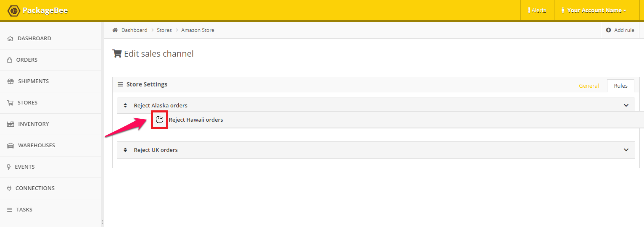Click the Tasks list icon in sidebar
This screenshot has width=644, height=227.
tap(10, 210)
